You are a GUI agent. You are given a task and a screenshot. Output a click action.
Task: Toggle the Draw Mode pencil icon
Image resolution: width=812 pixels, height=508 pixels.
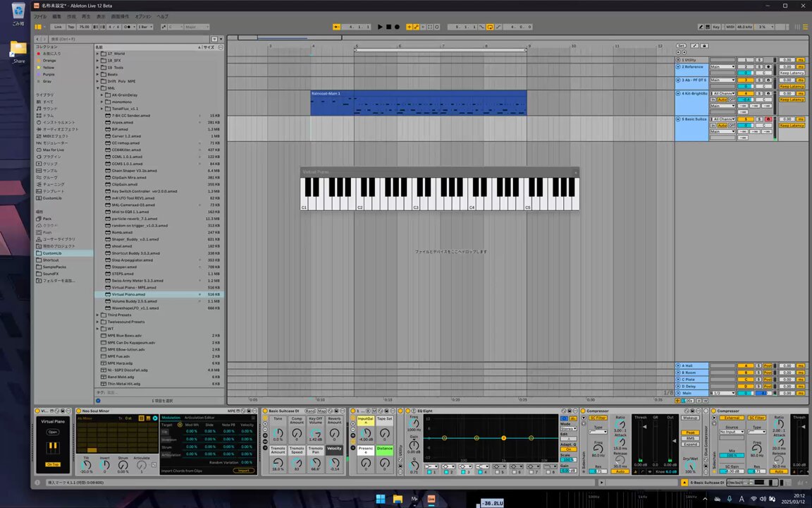coord(701,27)
